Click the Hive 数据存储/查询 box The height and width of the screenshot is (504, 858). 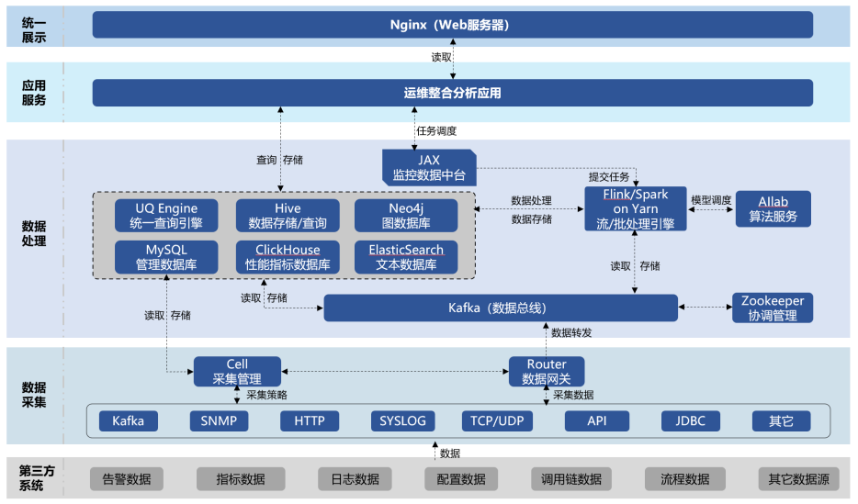coord(288,216)
